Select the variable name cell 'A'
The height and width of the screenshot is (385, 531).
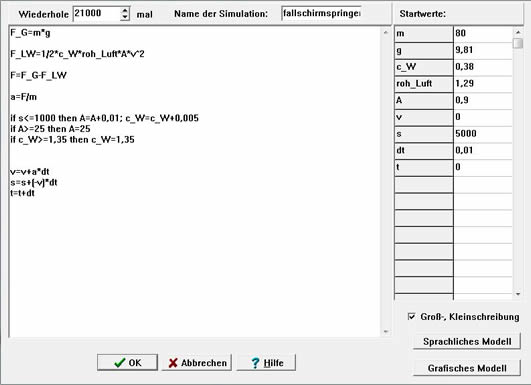pyautogui.click(x=424, y=101)
